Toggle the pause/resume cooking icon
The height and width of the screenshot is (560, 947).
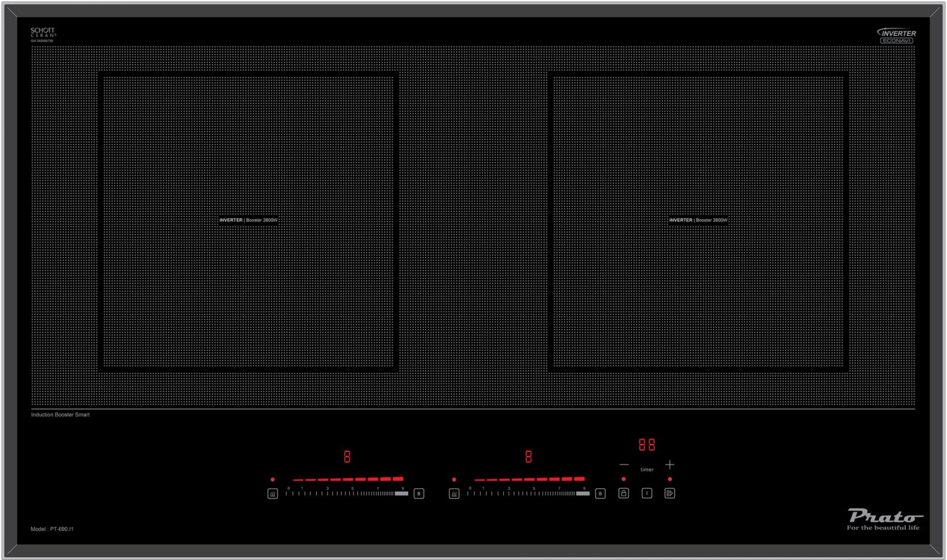tap(669, 493)
